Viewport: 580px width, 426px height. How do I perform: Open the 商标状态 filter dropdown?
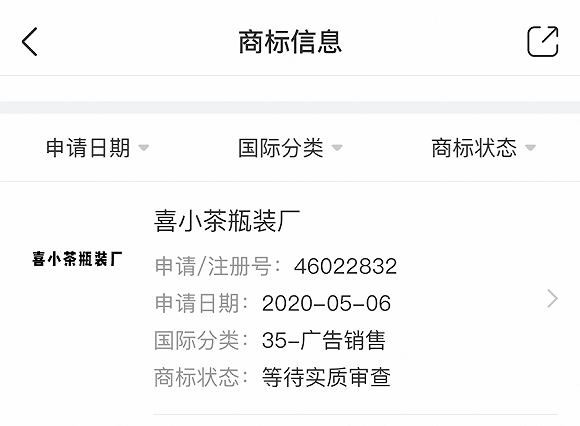point(483,148)
